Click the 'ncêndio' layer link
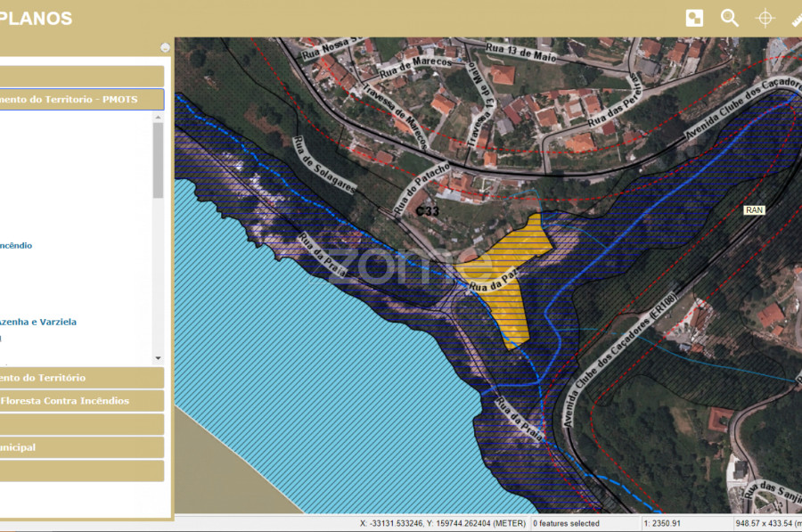The width and height of the screenshot is (802, 532). pos(16,245)
